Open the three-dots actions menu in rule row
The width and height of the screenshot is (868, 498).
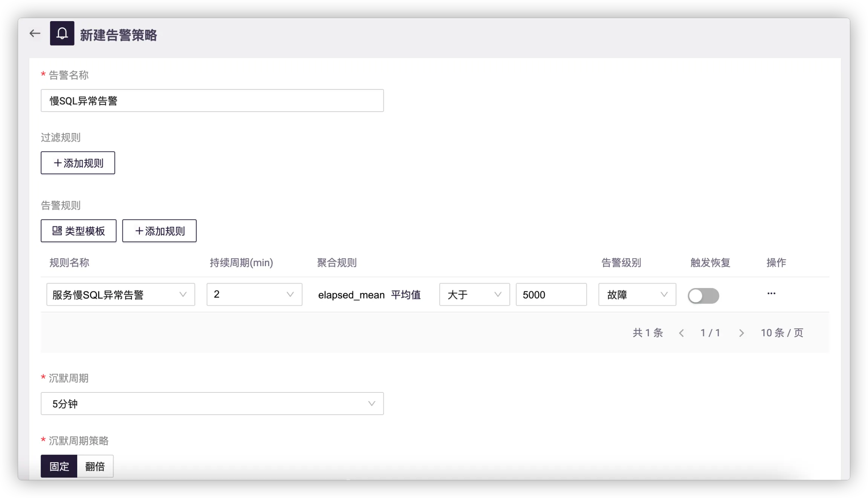[x=771, y=293]
